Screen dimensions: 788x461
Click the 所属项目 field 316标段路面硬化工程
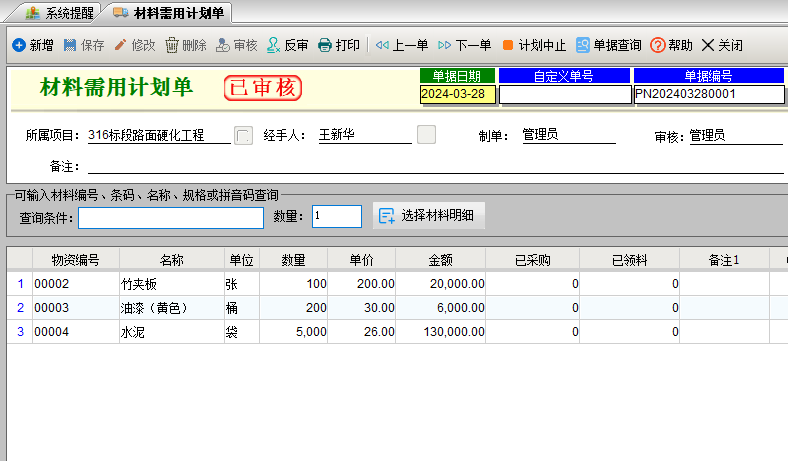coord(159,135)
